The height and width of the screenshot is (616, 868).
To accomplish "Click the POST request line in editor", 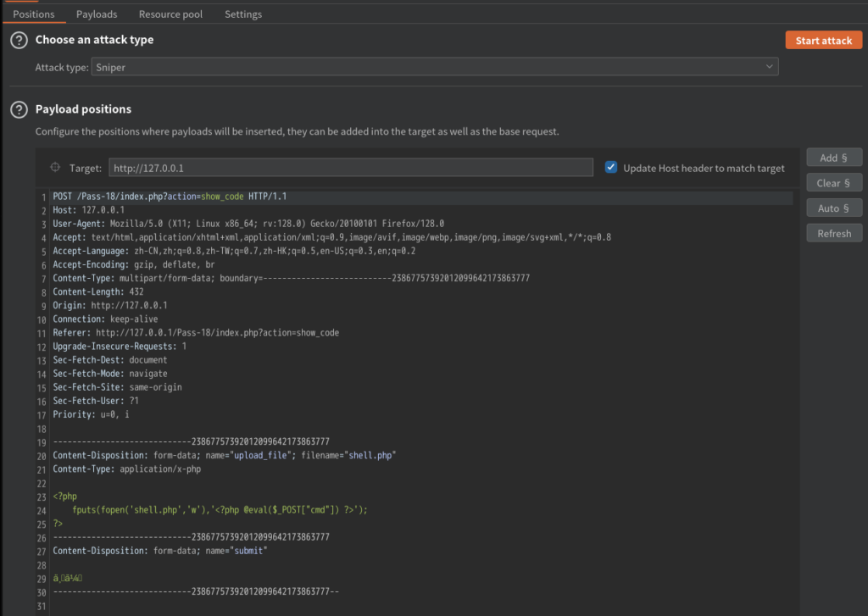I will (170, 197).
